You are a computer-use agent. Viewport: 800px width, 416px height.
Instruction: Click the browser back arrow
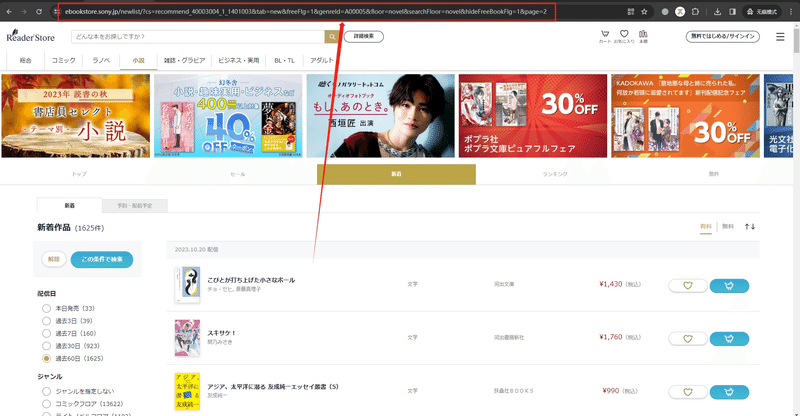click(x=9, y=11)
